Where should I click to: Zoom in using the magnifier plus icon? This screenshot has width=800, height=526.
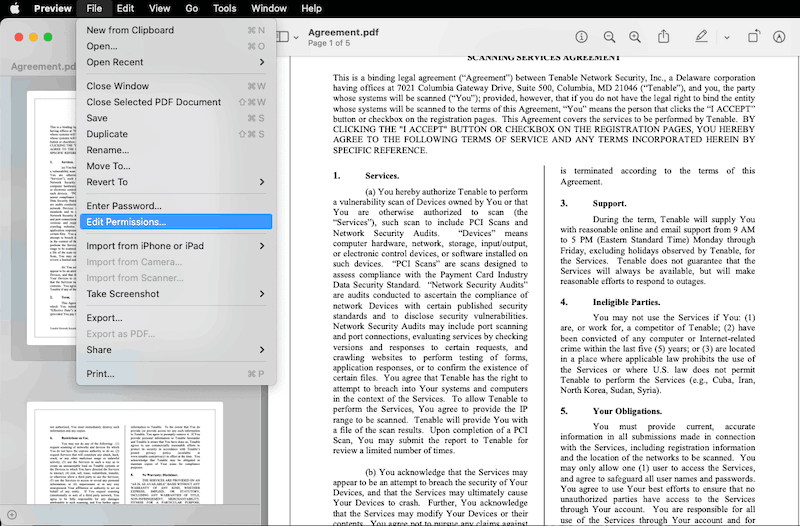(634, 37)
